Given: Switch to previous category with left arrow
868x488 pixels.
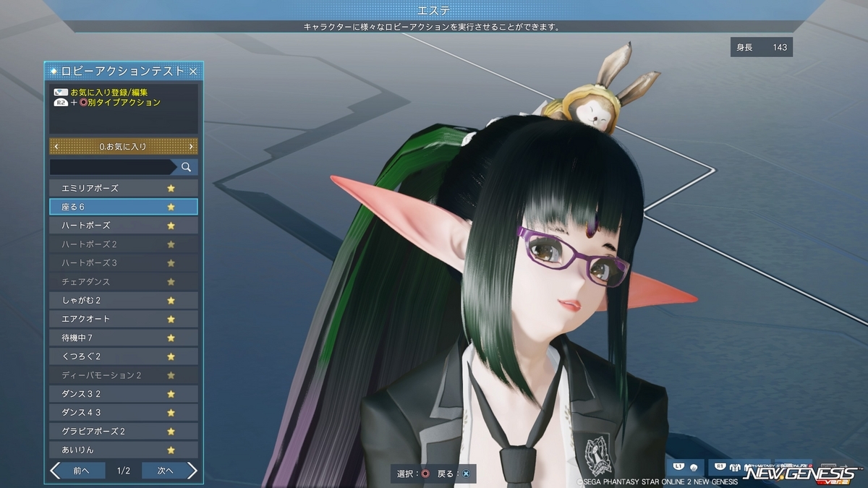Looking at the screenshot, I should click(56, 147).
